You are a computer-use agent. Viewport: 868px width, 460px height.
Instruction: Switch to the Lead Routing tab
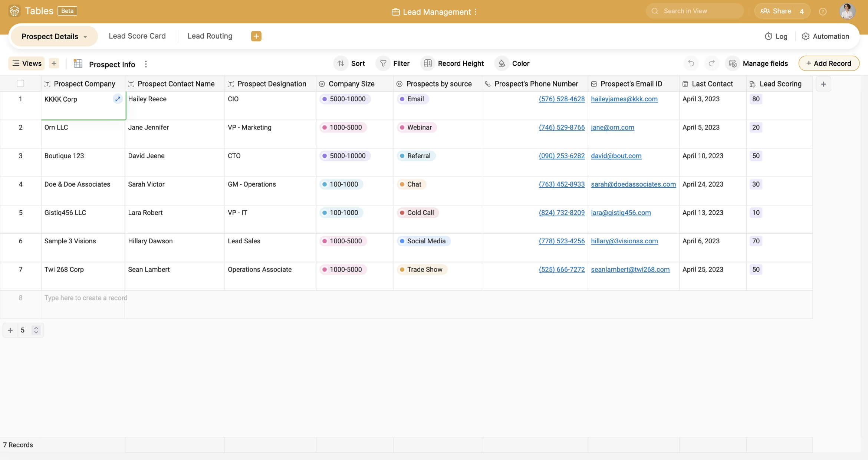(x=210, y=36)
